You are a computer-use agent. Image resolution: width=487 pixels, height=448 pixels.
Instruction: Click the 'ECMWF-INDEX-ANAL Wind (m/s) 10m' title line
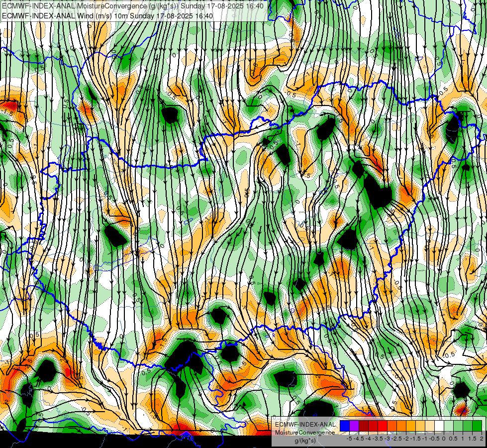tap(107, 16)
